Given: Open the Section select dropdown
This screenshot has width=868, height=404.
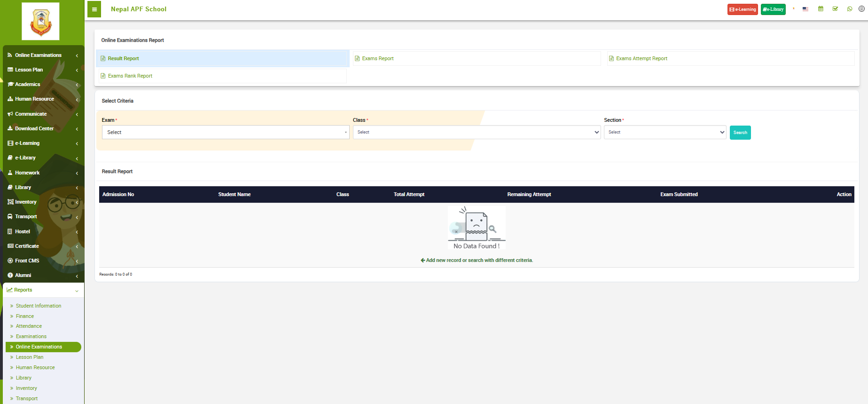Looking at the screenshot, I should coord(665,132).
